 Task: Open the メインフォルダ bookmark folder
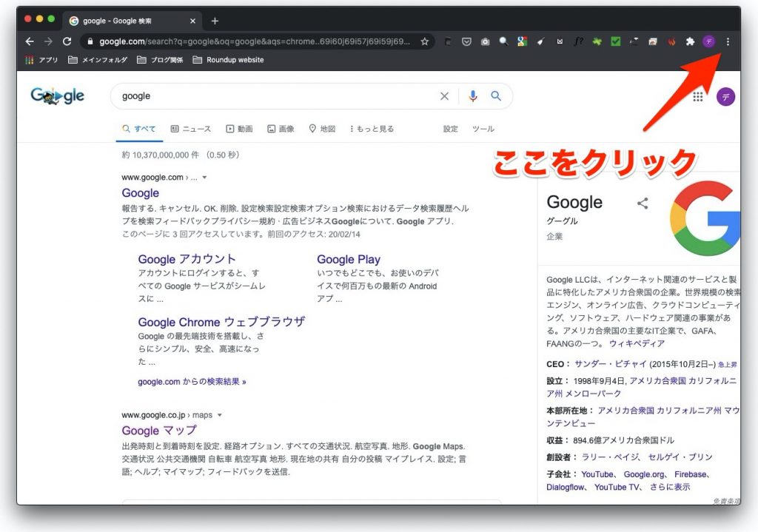[98, 60]
